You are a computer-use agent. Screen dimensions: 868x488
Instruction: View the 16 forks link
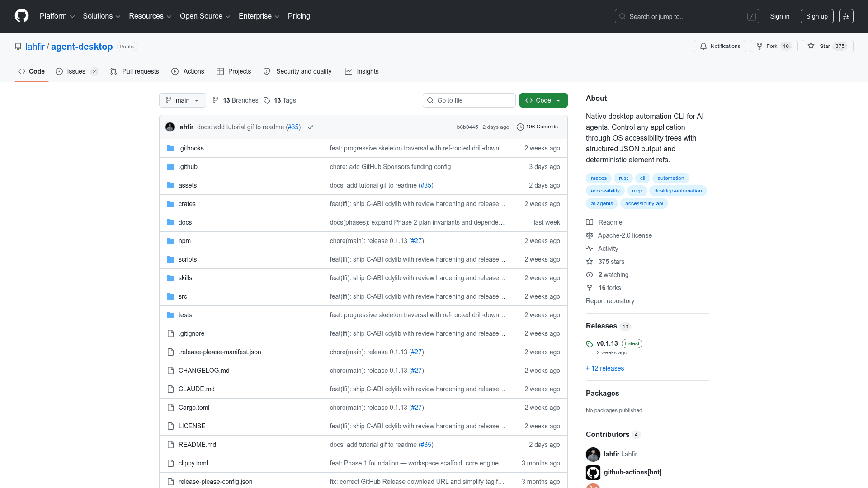click(x=604, y=288)
